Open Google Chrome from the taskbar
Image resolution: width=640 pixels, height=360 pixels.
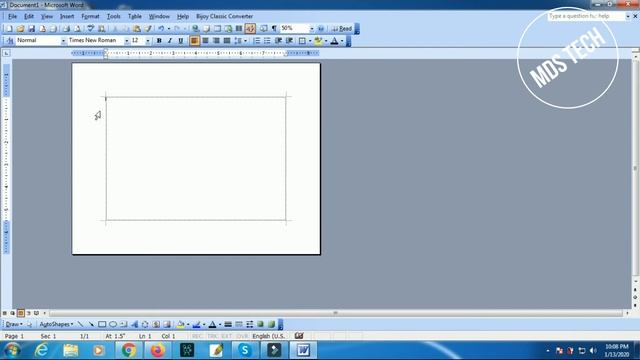[129, 350]
